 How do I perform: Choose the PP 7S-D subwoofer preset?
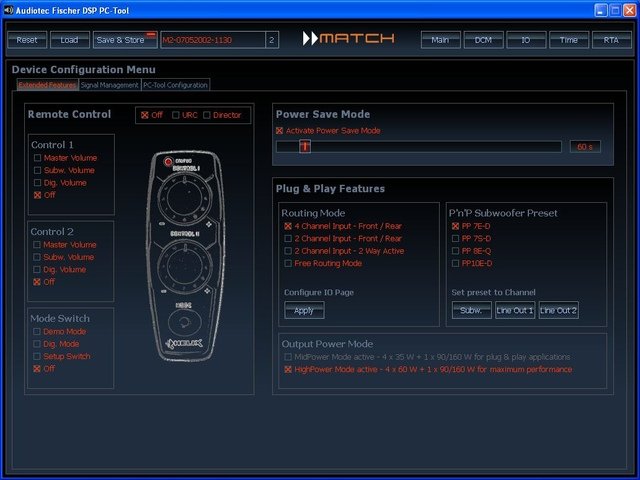(x=455, y=239)
